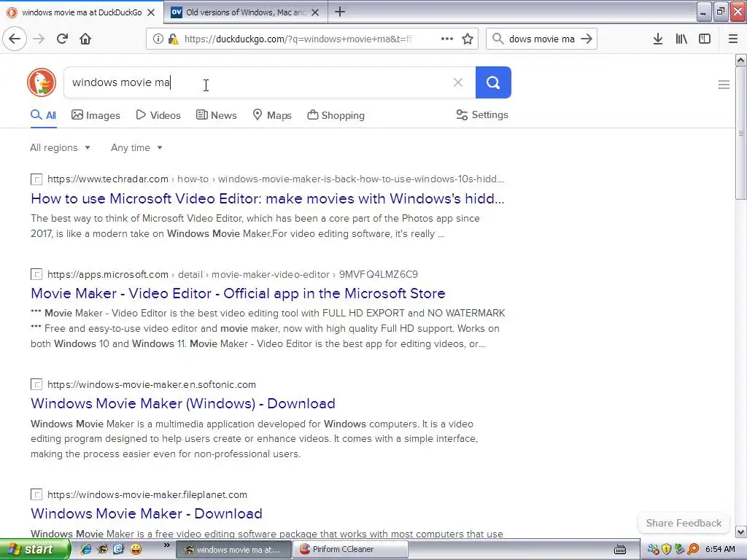Click the windows-movie-maker.fileplanet.com URL
The height and width of the screenshot is (560, 747).
tap(147, 494)
